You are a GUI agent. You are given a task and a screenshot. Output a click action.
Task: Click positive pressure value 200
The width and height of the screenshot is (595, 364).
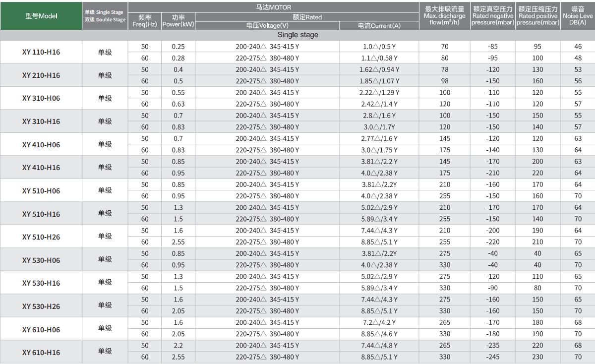[538, 162]
